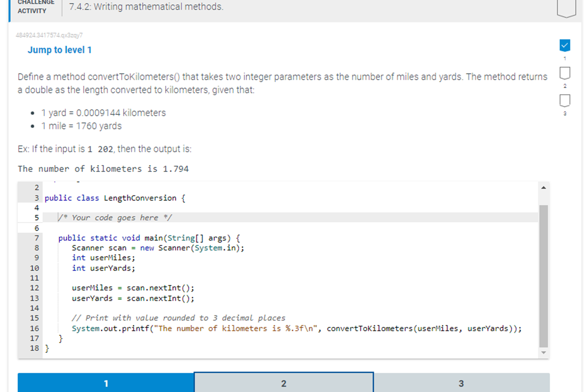Click the activity ID text above Jump link
Screen dimensions: 584x392
pos(48,35)
